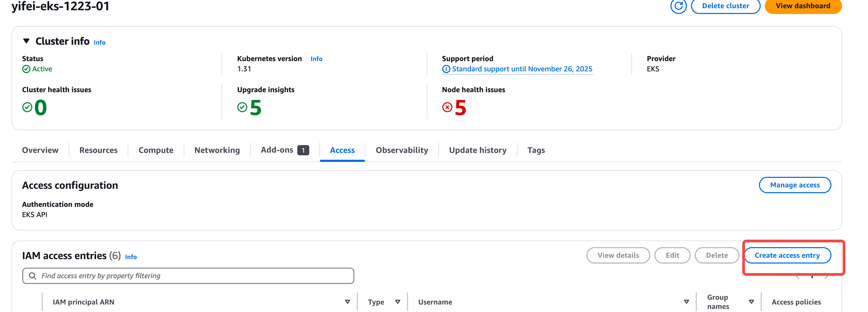Click the Cluster health issues count 0
Image resolution: width=868 pixels, height=312 pixels.
click(x=41, y=108)
